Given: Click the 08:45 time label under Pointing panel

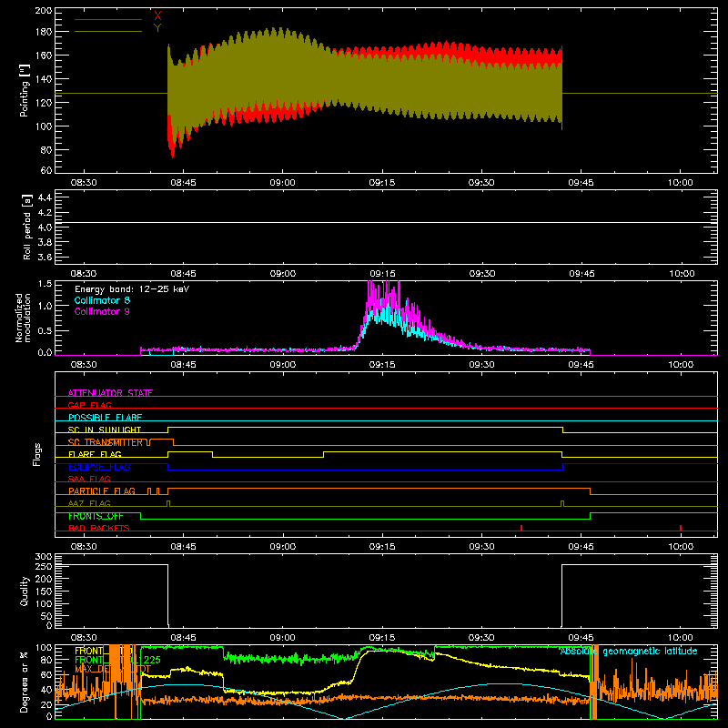Looking at the screenshot, I should tap(183, 183).
